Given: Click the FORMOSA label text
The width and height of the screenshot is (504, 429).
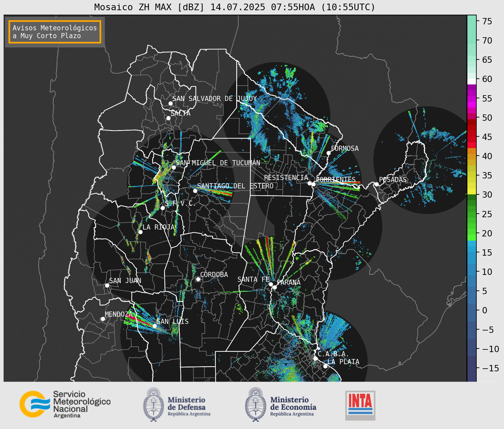Looking at the screenshot, I should click(345, 148).
